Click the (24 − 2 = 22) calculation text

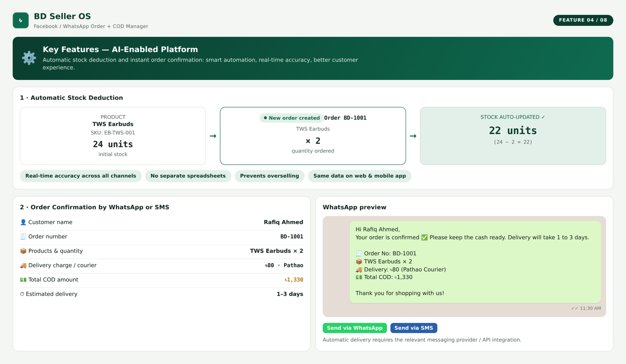tap(513, 142)
